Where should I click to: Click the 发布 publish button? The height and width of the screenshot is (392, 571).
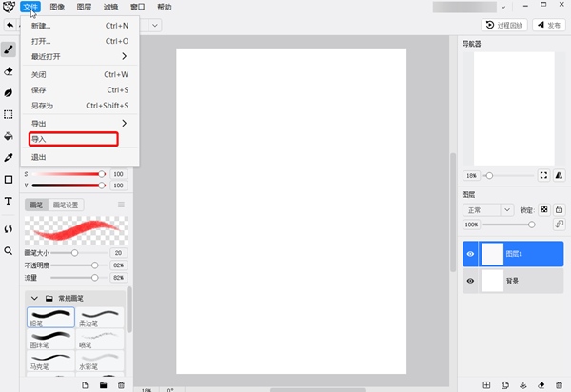[548, 25]
